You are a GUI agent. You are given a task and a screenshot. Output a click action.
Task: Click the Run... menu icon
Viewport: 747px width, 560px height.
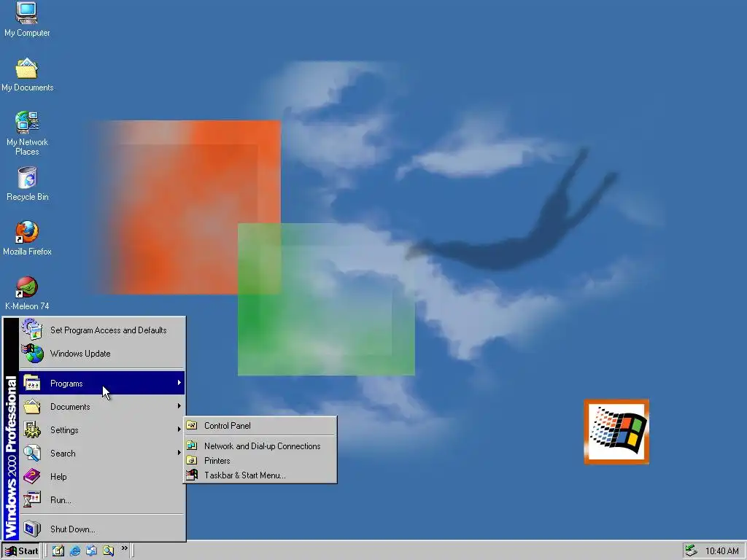(x=32, y=499)
